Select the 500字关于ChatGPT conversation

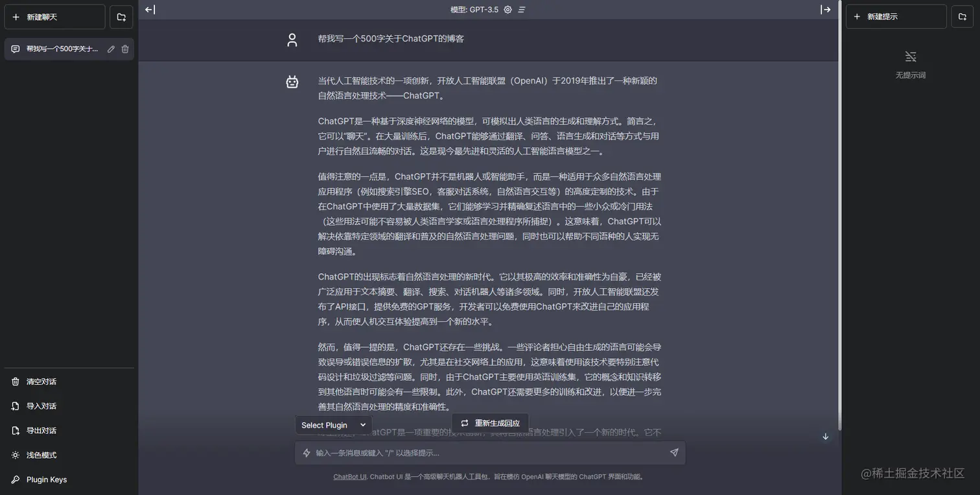58,49
